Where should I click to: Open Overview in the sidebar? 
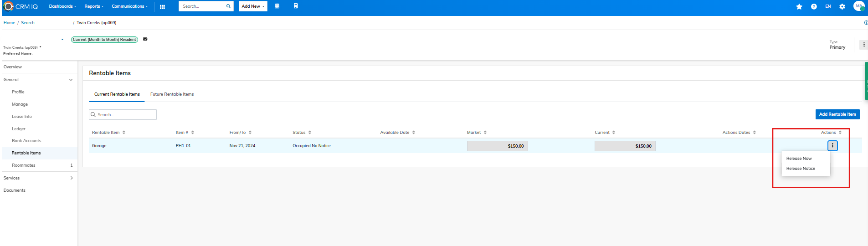pyautogui.click(x=13, y=67)
